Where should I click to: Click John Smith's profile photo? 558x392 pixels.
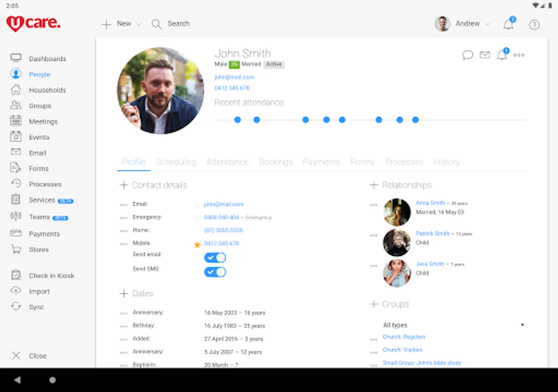point(160,91)
